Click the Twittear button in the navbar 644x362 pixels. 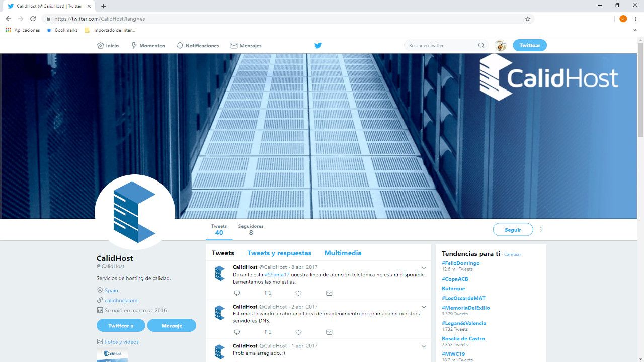[530, 46]
